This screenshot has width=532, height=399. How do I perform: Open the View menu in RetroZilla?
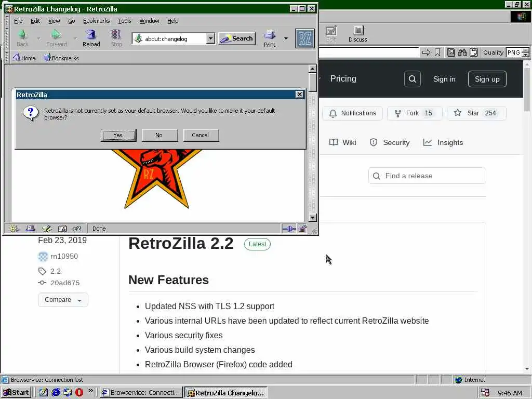tap(54, 21)
